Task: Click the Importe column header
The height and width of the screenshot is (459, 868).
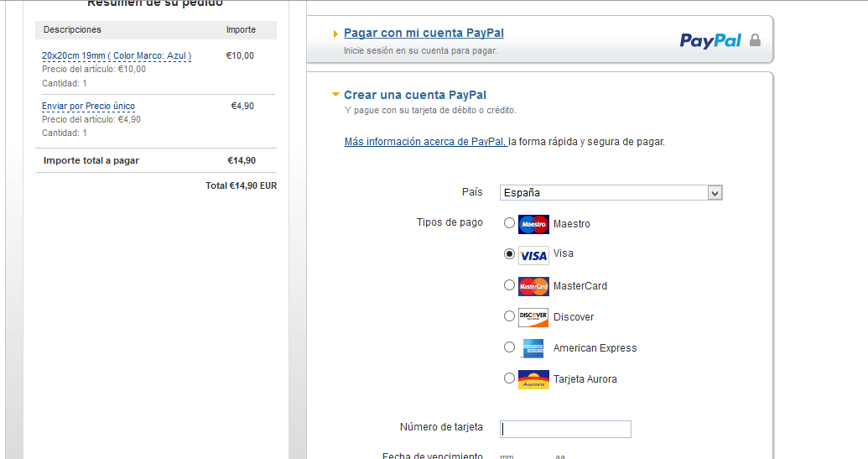Action: (241, 29)
